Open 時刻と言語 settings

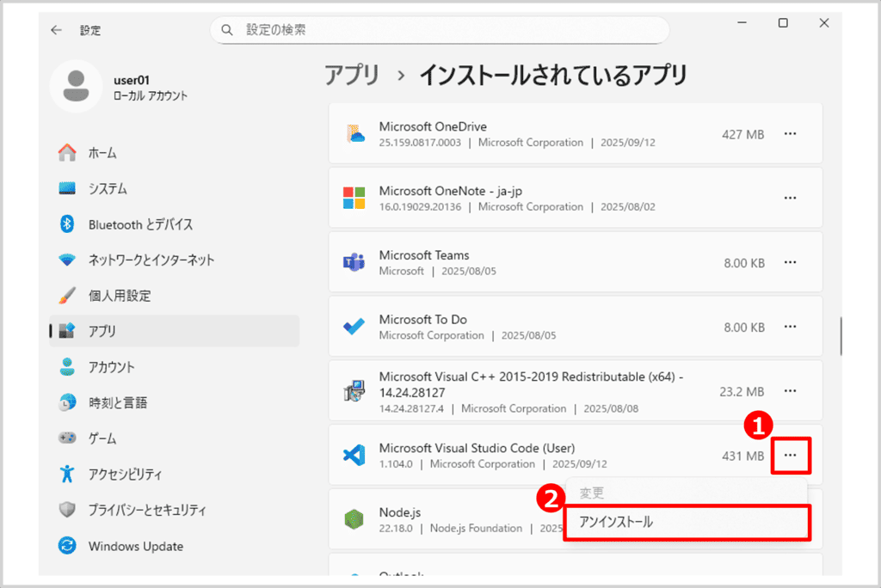(175, 402)
